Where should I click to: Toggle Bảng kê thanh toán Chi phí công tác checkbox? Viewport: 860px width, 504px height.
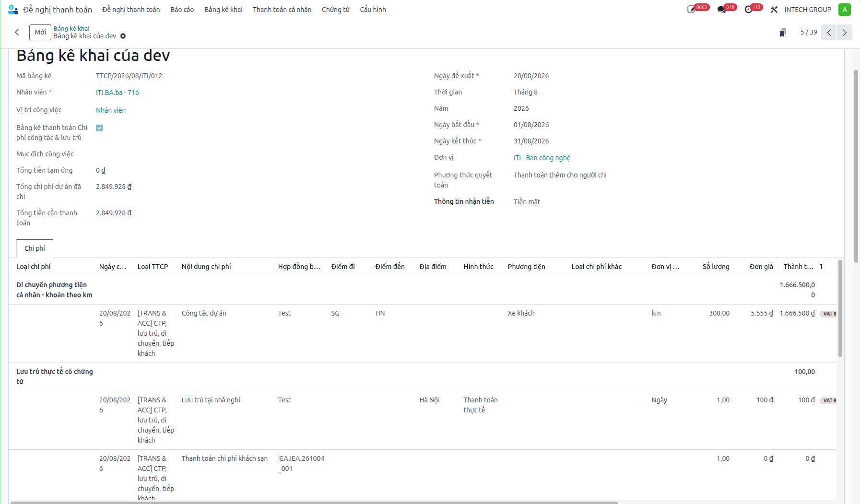(99, 128)
